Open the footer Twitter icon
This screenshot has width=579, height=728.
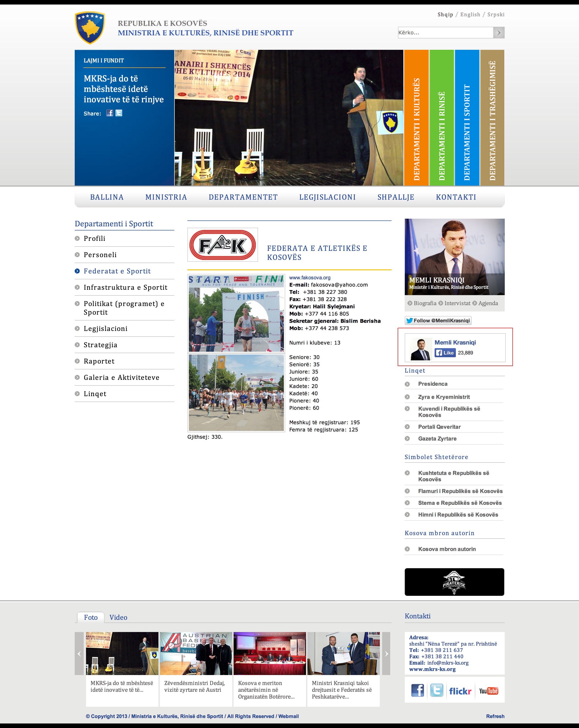(437, 690)
